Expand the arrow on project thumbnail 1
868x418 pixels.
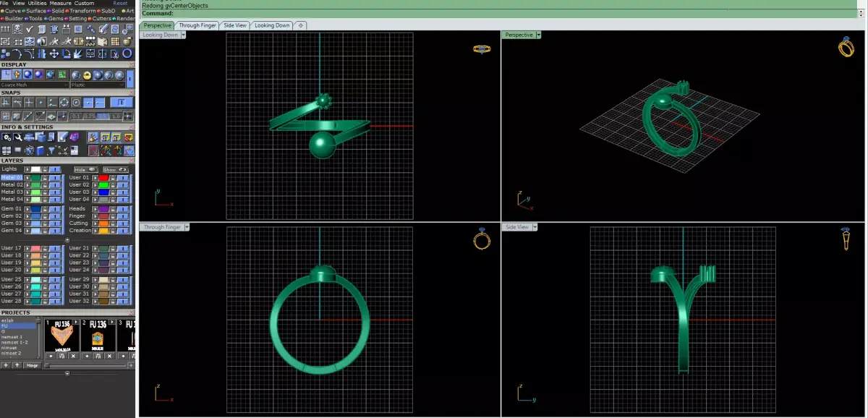76,322
